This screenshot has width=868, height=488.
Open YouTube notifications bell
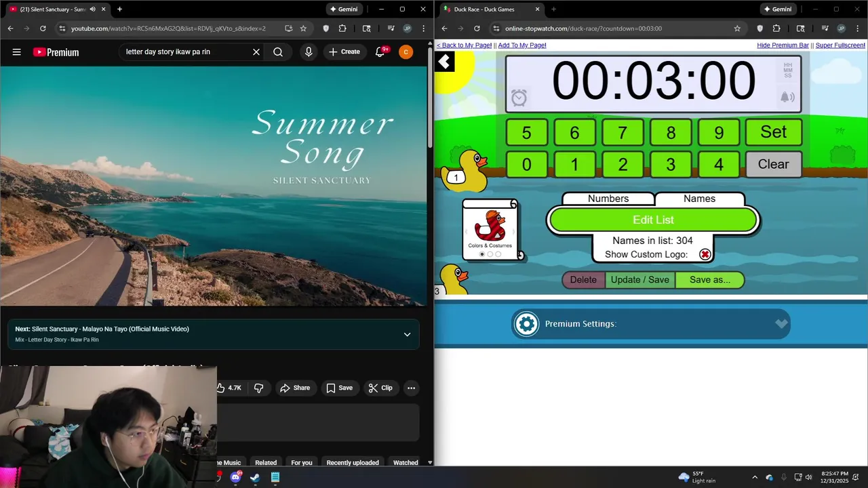coord(380,52)
